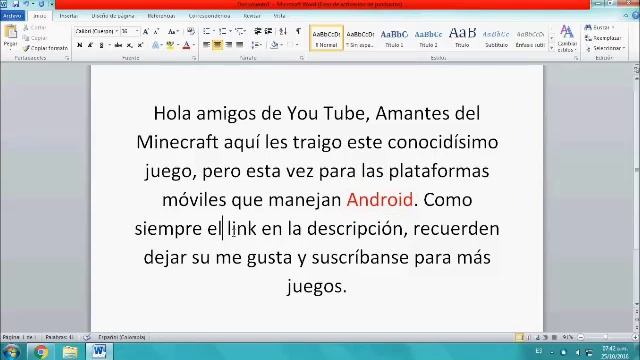Image resolution: width=640 pixels, height=360 pixels.
Task: Open the font name Calibri dropdown
Action: [117, 31]
